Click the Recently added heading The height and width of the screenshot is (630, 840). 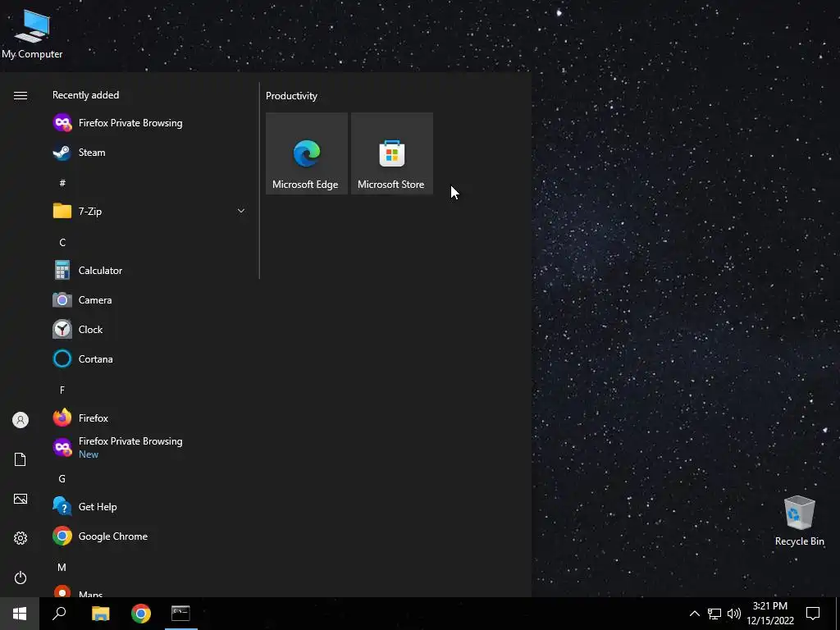85,95
